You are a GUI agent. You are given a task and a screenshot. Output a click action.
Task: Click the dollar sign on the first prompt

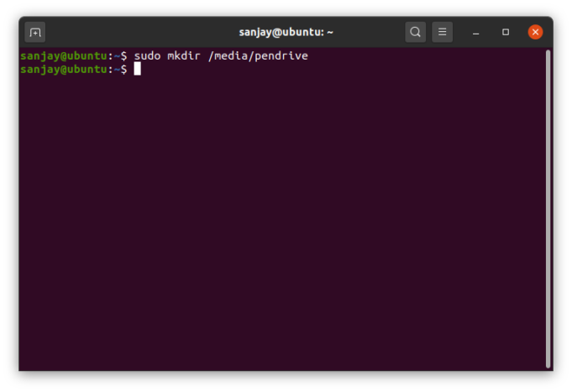(124, 56)
